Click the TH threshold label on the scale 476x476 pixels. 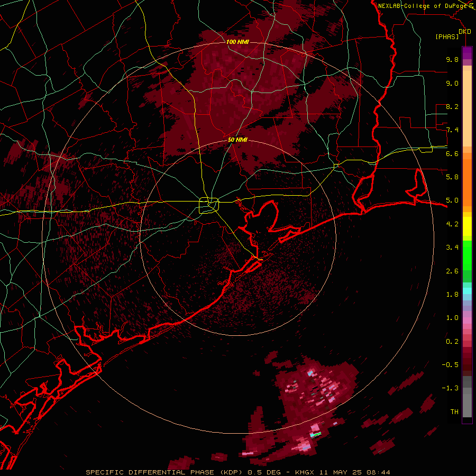click(x=454, y=412)
